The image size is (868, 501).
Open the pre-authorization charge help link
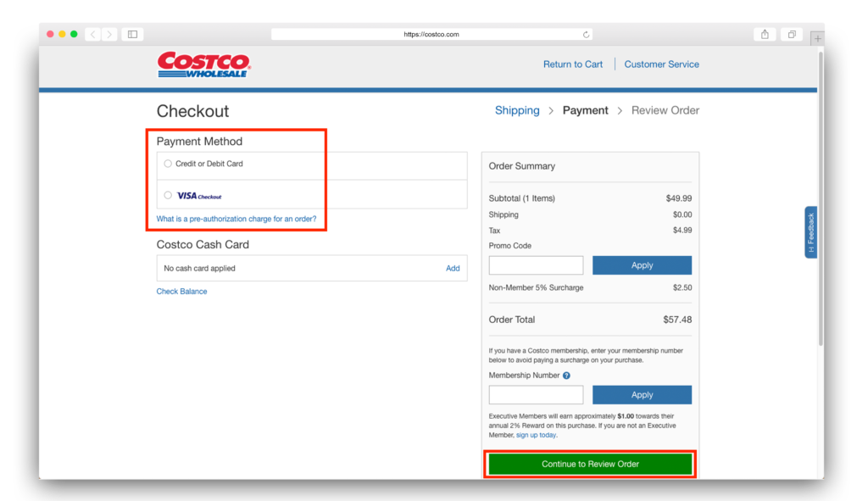[x=236, y=219]
